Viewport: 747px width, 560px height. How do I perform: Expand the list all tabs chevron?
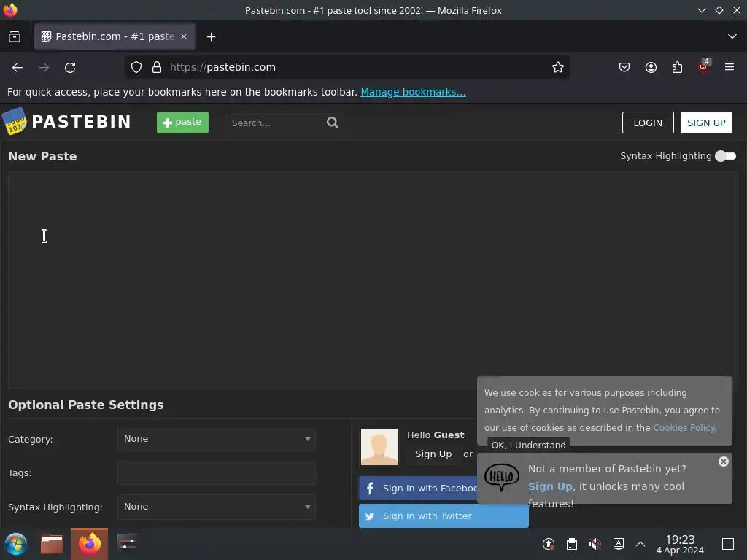[x=732, y=36]
